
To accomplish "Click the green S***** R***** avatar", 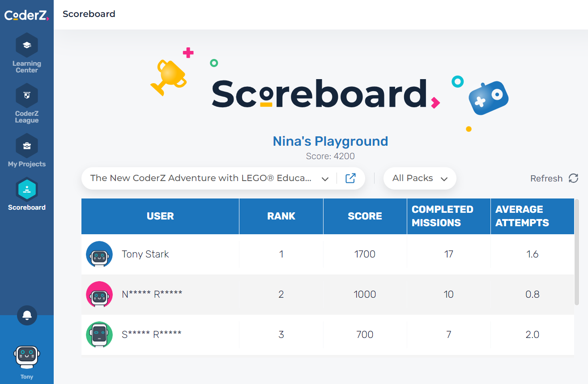I will pyautogui.click(x=99, y=334).
